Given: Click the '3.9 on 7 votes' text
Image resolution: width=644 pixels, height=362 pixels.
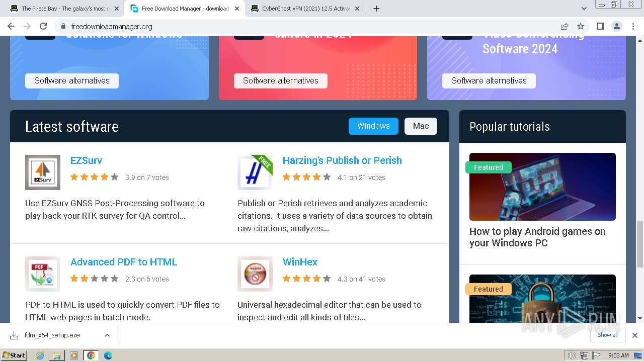Looking at the screenshot, I should (x=147, y=177).
